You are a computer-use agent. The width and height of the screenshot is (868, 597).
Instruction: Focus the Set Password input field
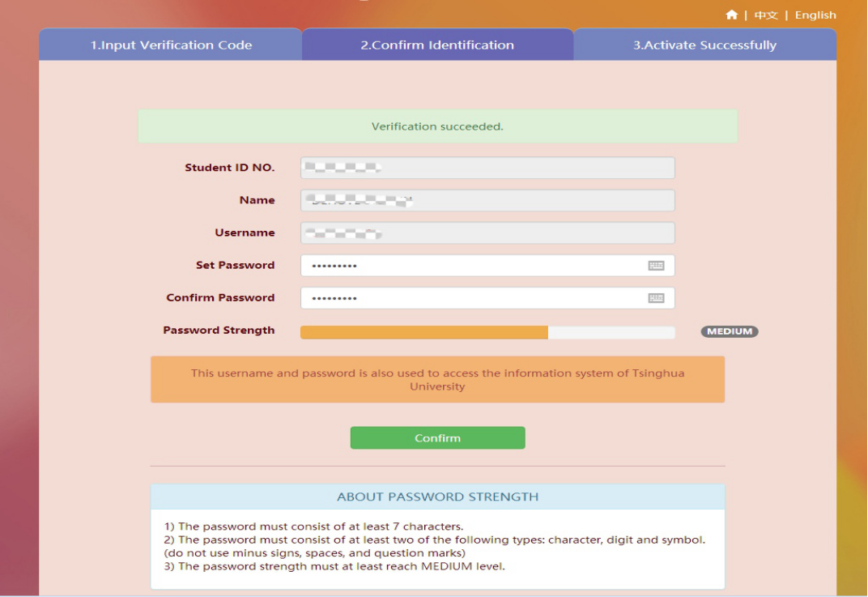[x=487, y=266]
